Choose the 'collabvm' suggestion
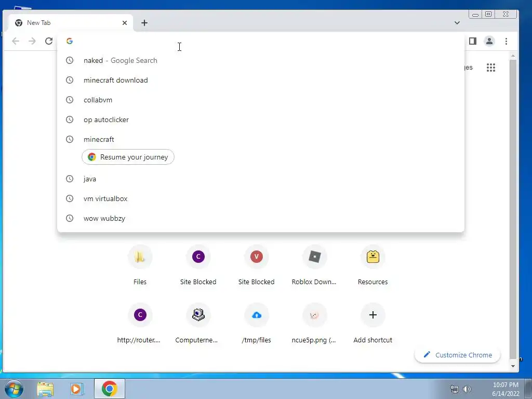Screen dimensions: 532x399 click(261, 100)
